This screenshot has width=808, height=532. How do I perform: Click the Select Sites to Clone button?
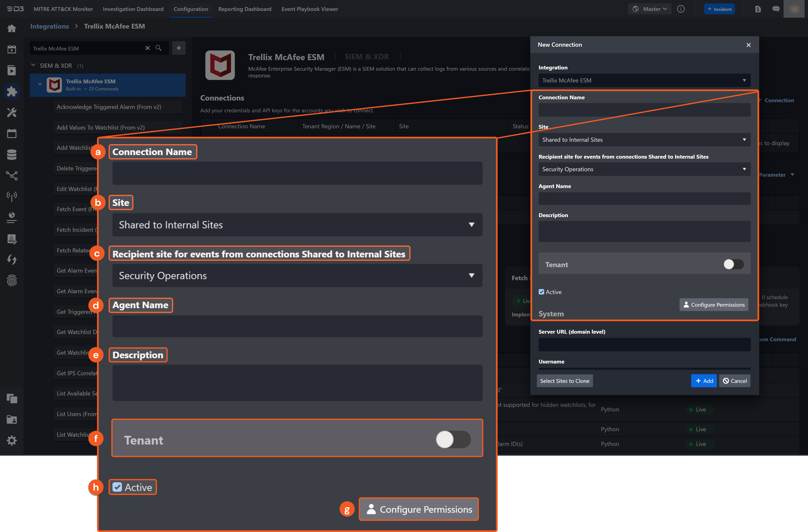(565, 381)
